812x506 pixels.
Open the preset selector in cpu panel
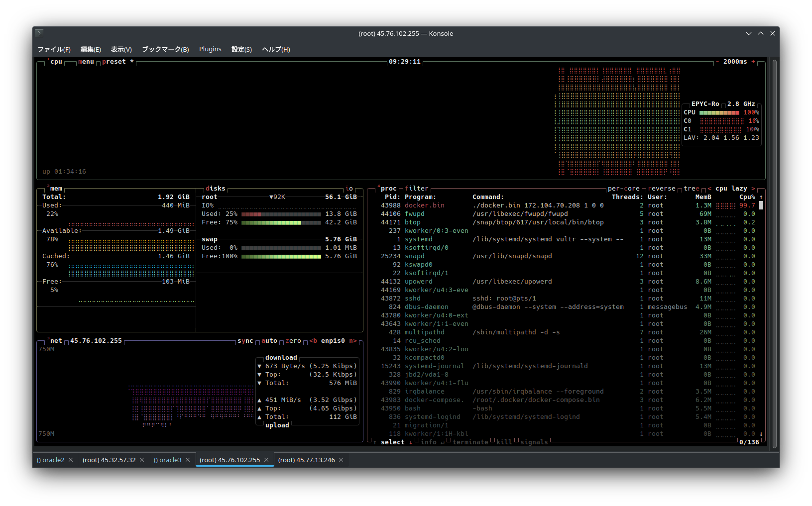[x=114, y=62]
